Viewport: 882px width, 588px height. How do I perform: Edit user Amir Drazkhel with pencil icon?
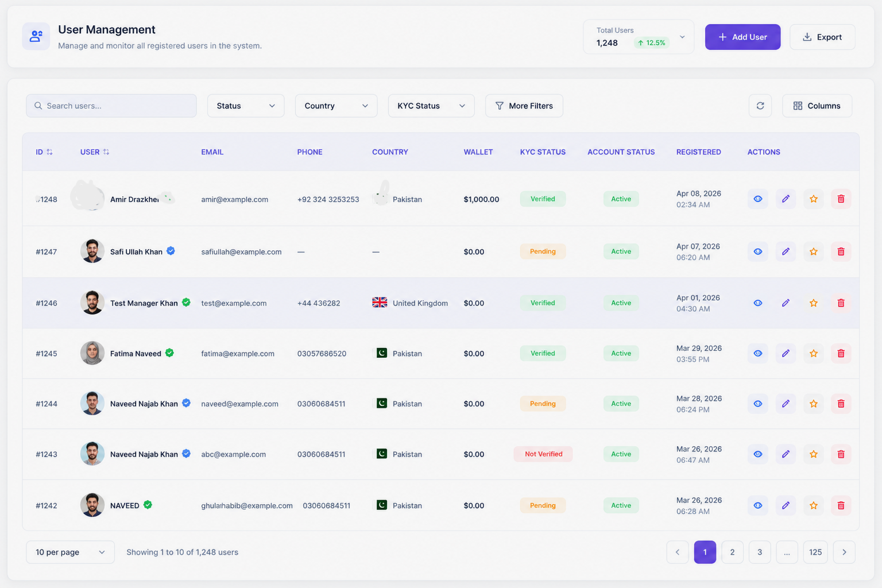[x=786, y=199]
